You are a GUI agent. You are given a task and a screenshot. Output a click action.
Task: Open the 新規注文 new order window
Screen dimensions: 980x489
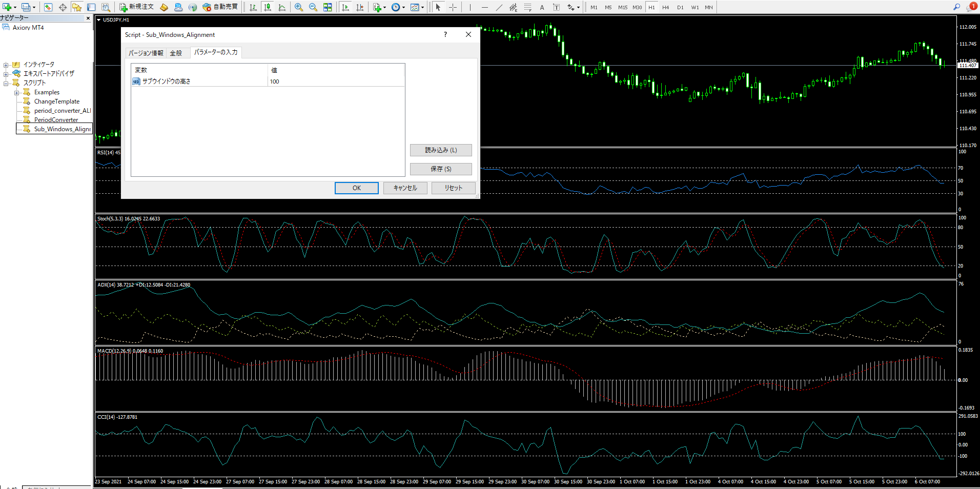point(136,7)
